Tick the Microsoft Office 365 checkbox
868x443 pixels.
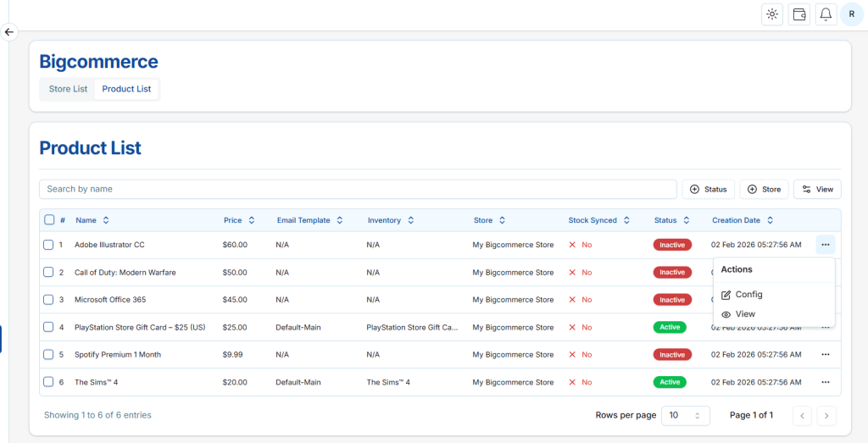(49, 300)
